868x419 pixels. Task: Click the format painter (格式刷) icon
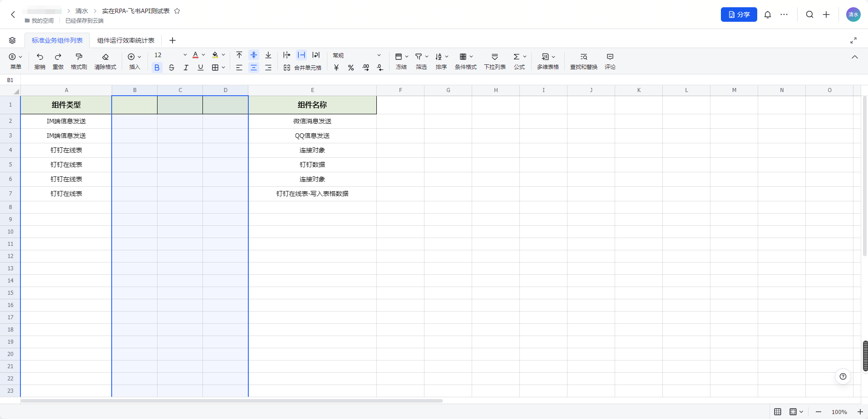(x=79, y=57)
